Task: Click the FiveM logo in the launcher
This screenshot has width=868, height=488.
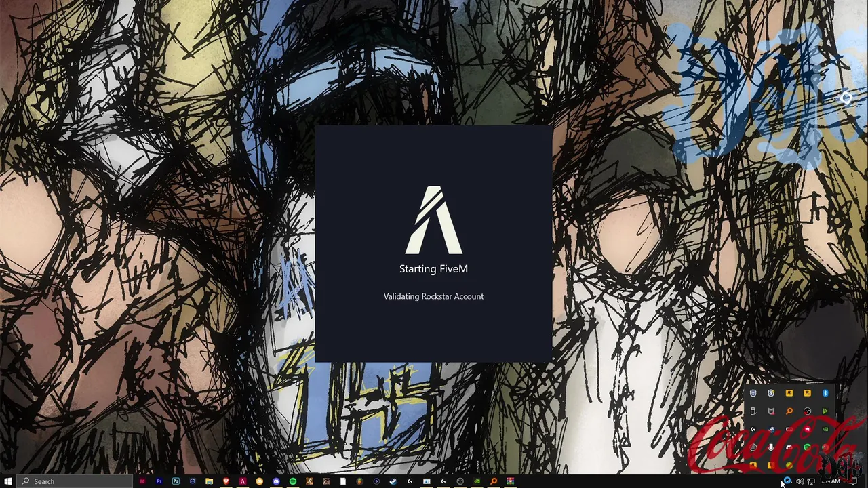Action: click(434, 220)
